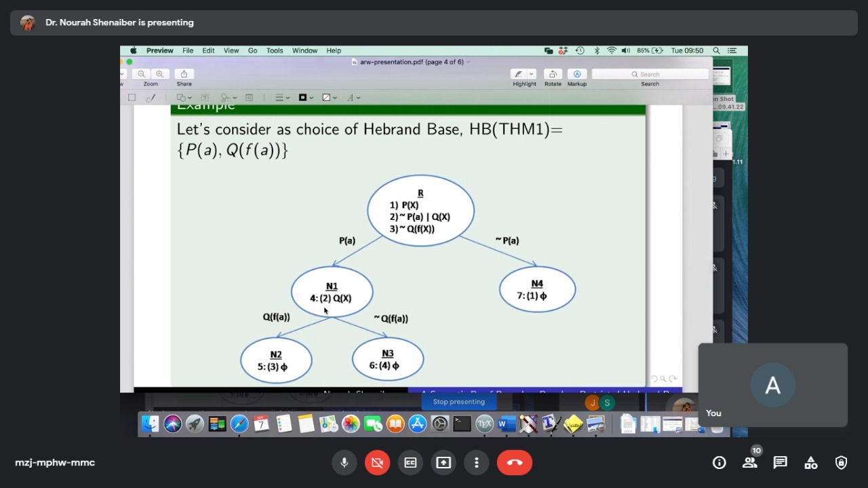868x488 pixels.
Task: Open the Preview app menu
Action: coord(160,50)
